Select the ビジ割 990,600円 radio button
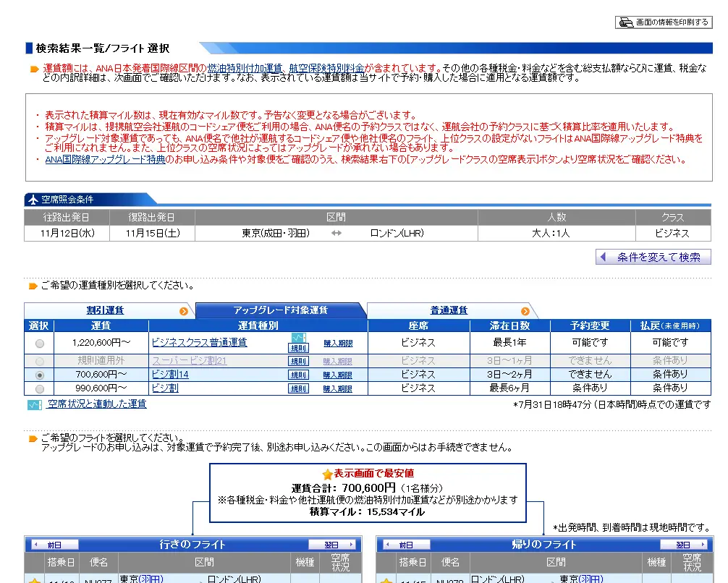Screen dimensions: 728x583 tap(40, 389)
